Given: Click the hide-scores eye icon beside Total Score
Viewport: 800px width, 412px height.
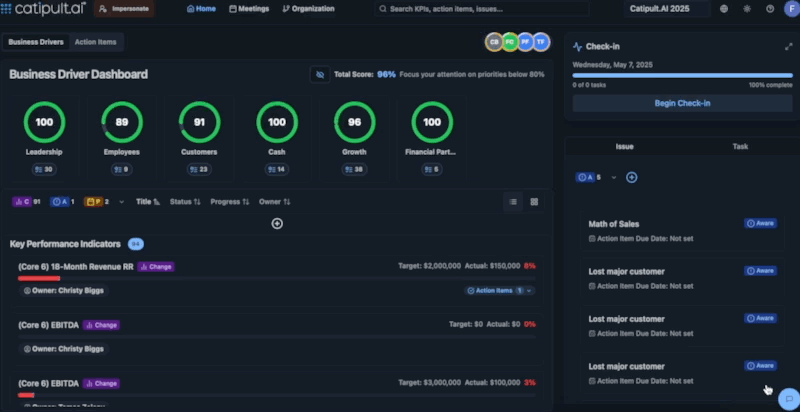Looking at the screenshot, I should pos(320,74).
